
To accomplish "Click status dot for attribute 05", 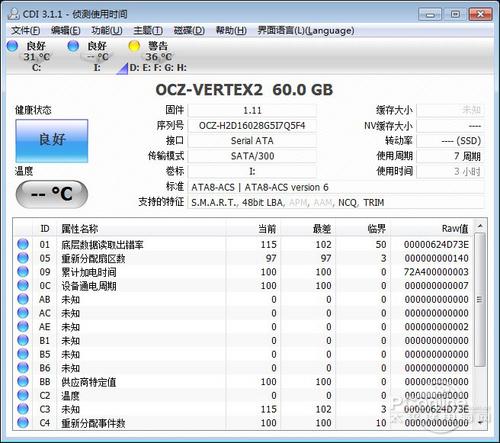I will (x=23, y=258).
